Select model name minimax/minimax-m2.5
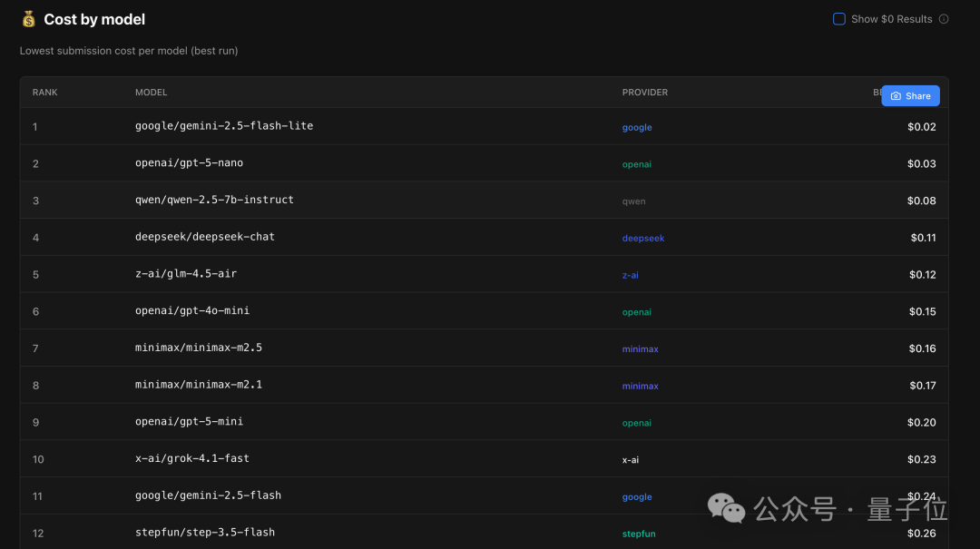This screenshot has width=980, height=549. (199, 347)
